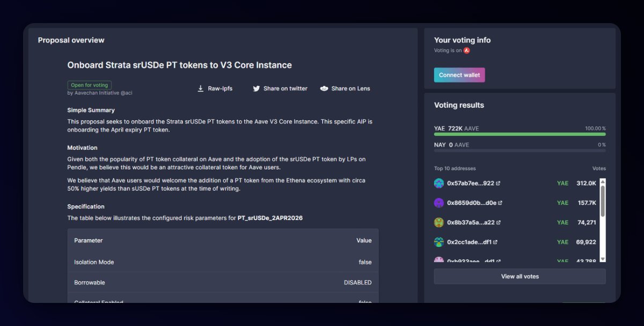This screenshot has width=644, height=326.
Task: Click avatar of voter 0x8659d0b...d0e
Action: coord(439,203)
